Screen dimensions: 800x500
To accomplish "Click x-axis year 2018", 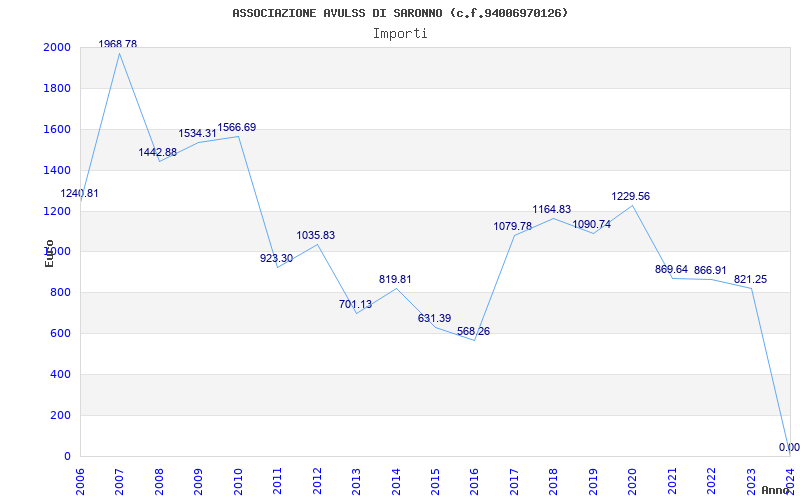I will (x=554, y=481).
